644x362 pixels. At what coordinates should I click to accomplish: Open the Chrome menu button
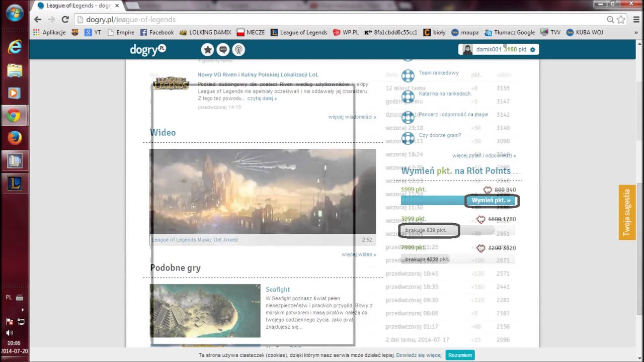click(636, 20)
